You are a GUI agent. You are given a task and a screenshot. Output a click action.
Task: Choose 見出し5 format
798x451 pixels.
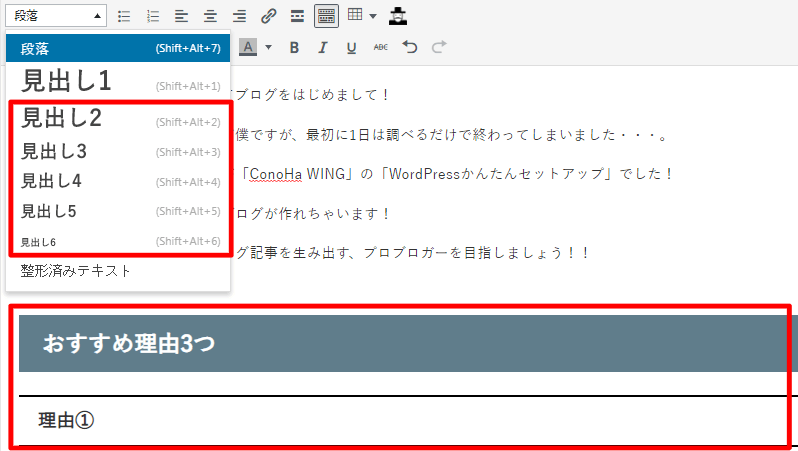pos(118,211)
